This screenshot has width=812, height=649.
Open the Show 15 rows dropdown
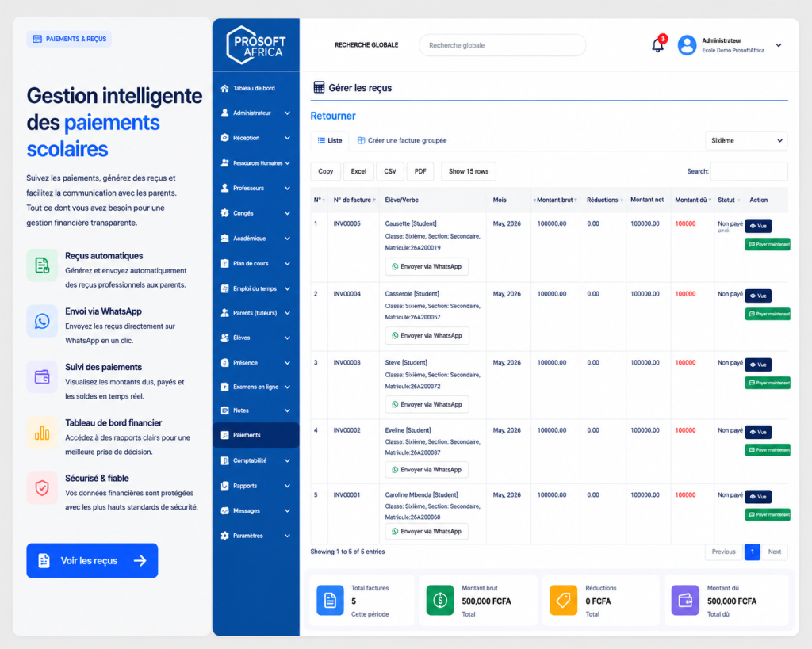tap(468, 171)
